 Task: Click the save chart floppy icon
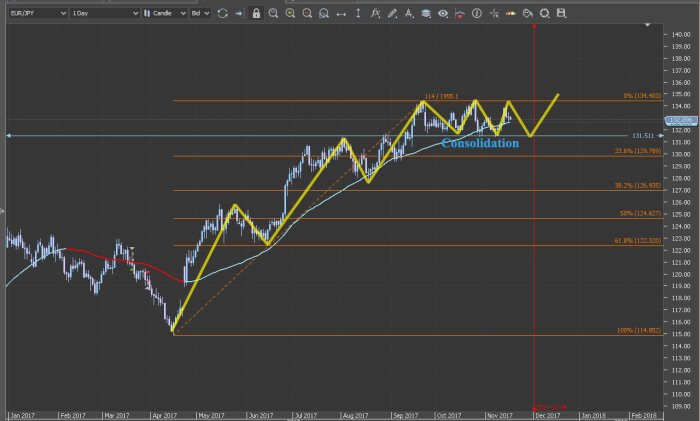pyautogui.click(x=562, y=13)
